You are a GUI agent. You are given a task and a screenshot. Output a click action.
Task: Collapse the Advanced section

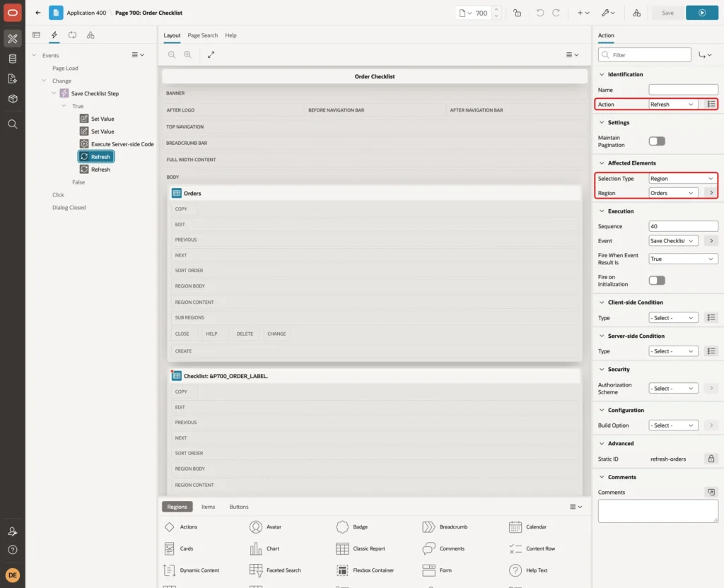click(602, 443)
